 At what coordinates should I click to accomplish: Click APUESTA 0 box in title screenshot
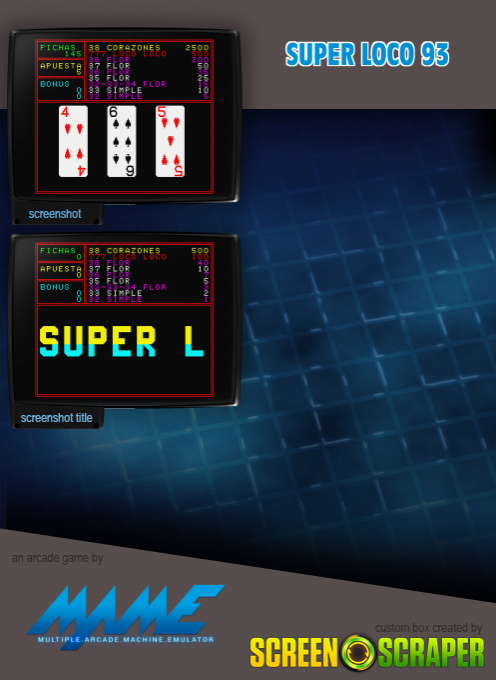click(61, 271)
